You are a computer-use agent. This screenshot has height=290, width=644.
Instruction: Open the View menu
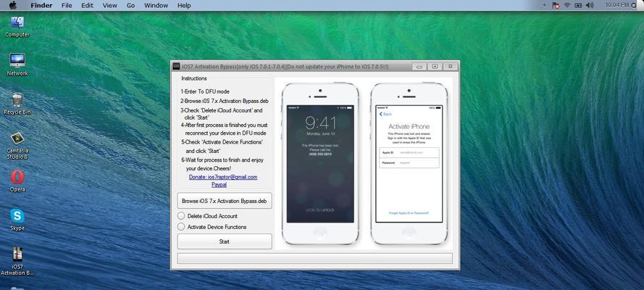109,5
